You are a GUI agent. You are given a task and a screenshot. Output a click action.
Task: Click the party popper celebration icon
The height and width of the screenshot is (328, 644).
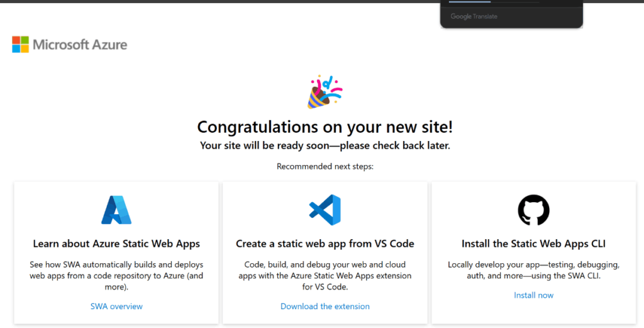click(x=325, y=92)
